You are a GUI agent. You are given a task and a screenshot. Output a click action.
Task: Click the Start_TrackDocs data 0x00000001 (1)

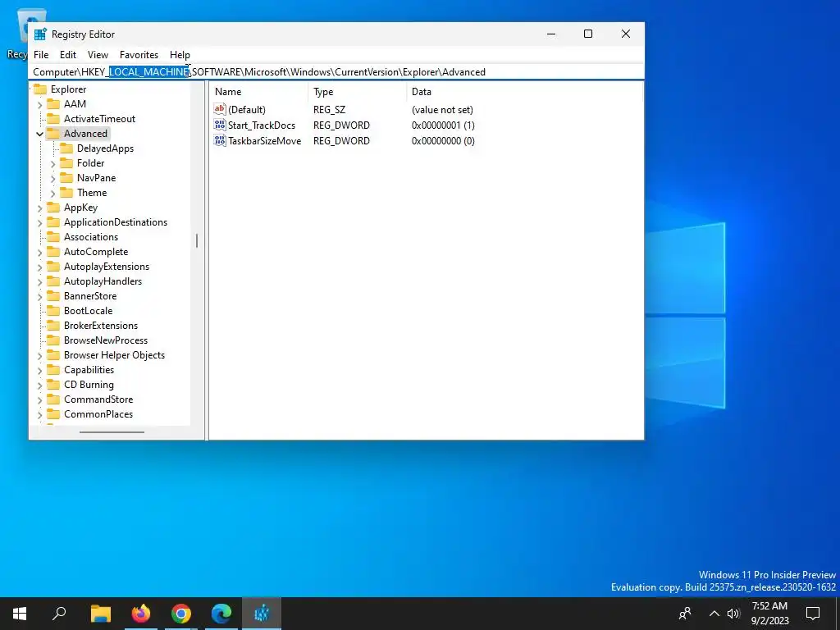(x=443, y=126)
